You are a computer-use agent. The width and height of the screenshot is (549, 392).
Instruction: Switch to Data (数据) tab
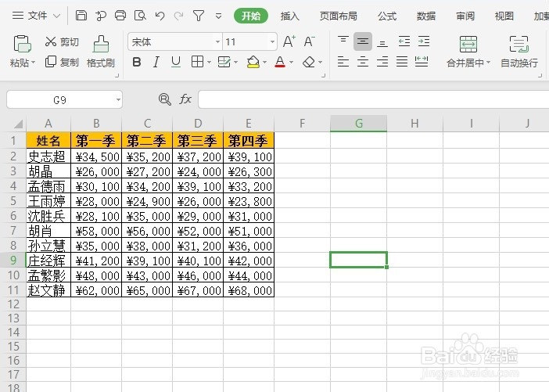point(426,16)
